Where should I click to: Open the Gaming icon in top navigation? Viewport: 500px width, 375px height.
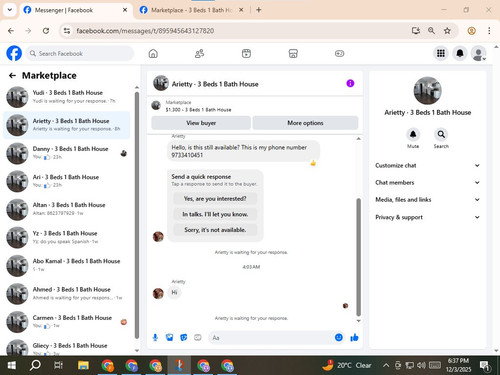[x=339, y=53]
